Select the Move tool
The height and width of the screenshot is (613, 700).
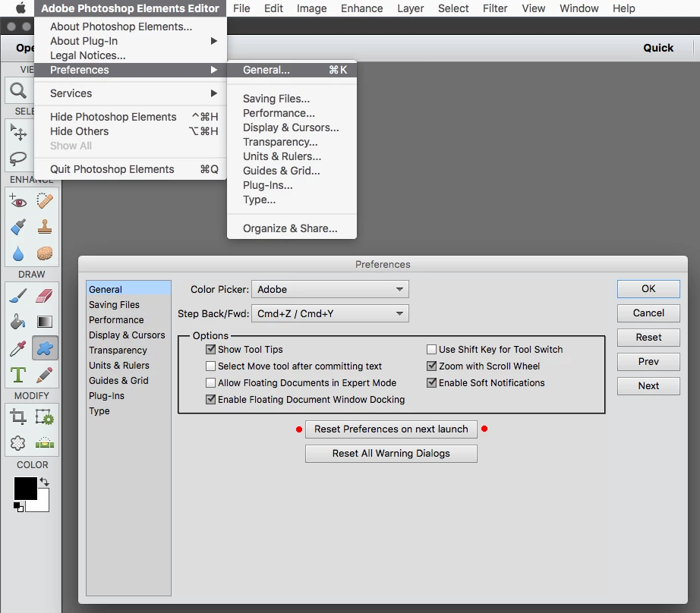coord(18,133)
